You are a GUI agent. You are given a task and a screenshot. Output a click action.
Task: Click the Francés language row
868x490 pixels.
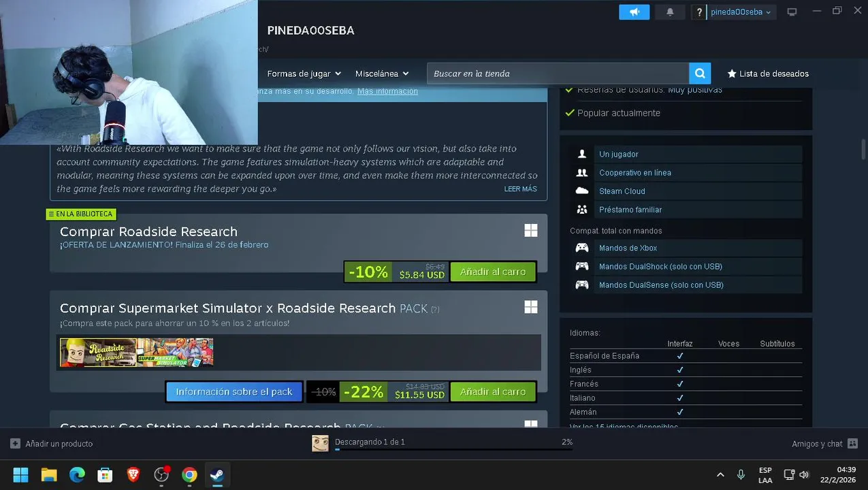pyautogui.click(x=686, y=384)
